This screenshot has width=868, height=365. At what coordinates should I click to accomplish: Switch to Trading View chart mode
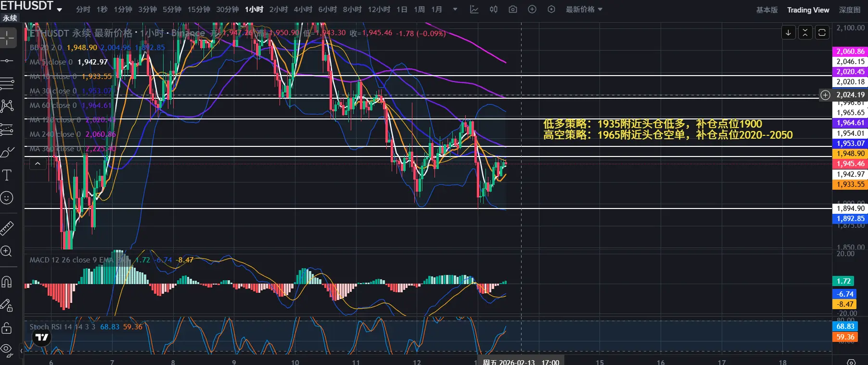(x=808, y=10)
